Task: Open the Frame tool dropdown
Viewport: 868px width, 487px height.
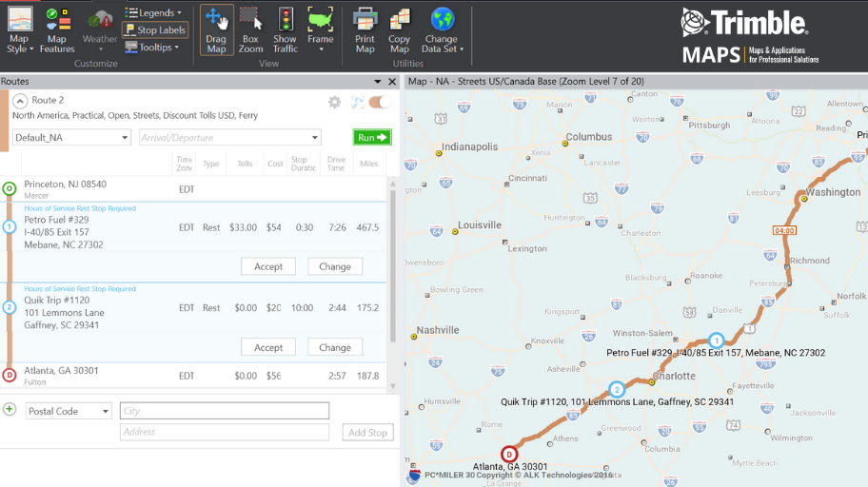Action: click(321, 29)
